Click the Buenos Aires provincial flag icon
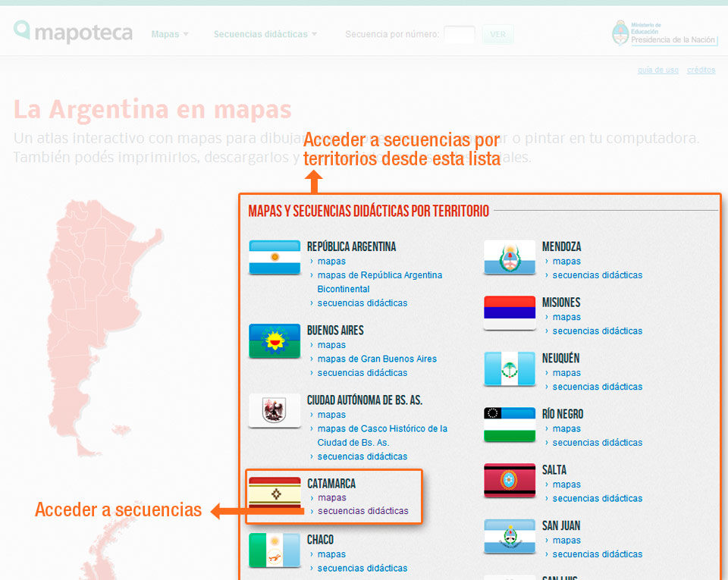Image resolution: width=728 pixels, height=580 pixels. click(274, 341)
